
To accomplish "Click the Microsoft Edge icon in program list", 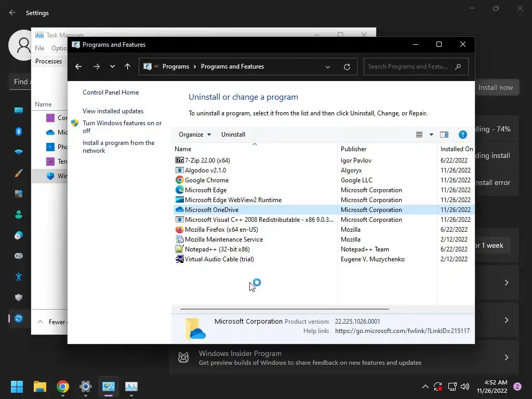I will (179, 190).
